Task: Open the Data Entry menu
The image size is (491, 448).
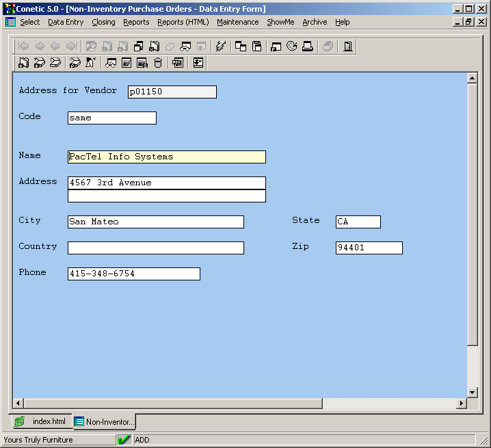Action: 66,22
